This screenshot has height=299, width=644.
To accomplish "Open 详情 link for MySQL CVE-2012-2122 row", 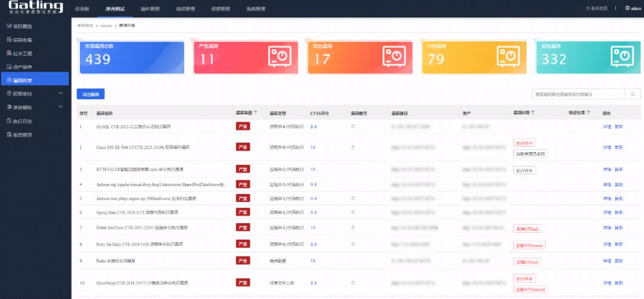I will (x=607, y=127).
